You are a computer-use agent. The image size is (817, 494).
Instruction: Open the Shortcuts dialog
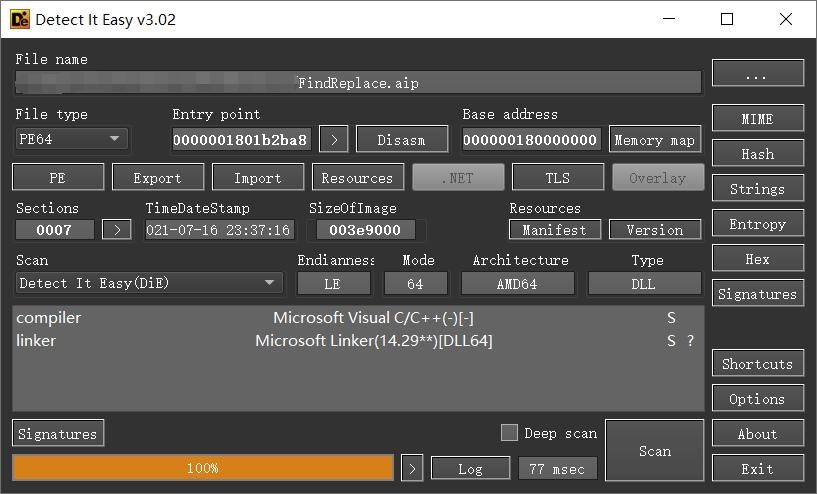click(758, 363)
